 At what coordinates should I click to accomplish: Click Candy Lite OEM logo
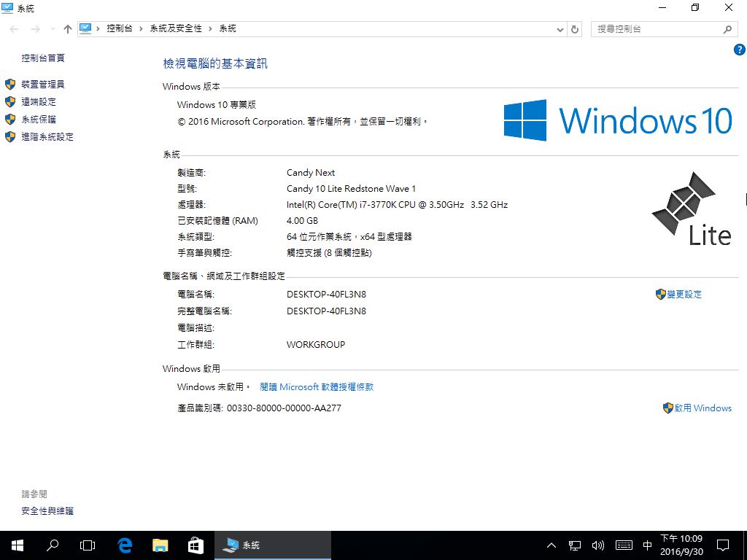coord(691,209)
